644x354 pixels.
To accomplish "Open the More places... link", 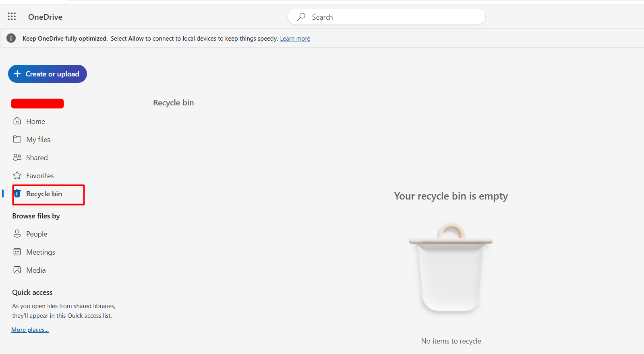I will point(30,330).
